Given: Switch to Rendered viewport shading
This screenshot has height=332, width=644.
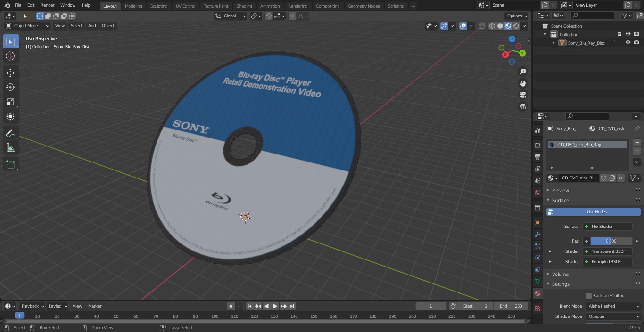Looking at the screenshot, I should pos(516,26).
